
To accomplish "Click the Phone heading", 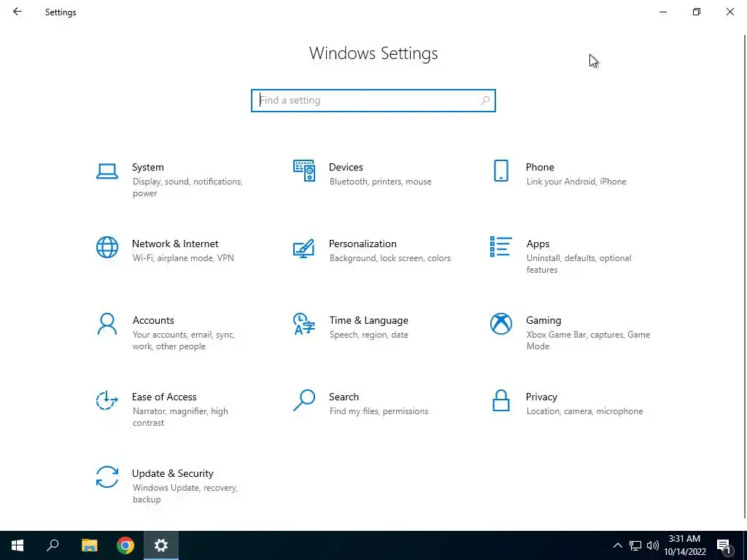I will tap(540, 167).
